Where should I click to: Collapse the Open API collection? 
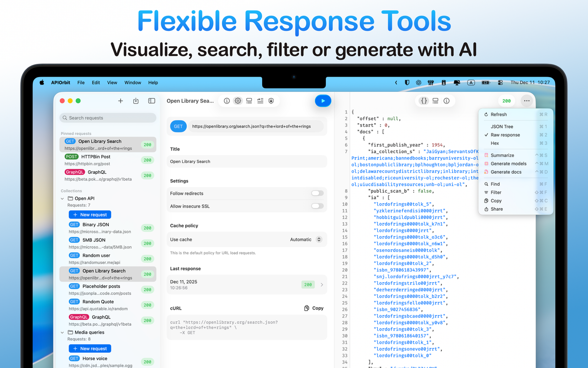[62, 198]
